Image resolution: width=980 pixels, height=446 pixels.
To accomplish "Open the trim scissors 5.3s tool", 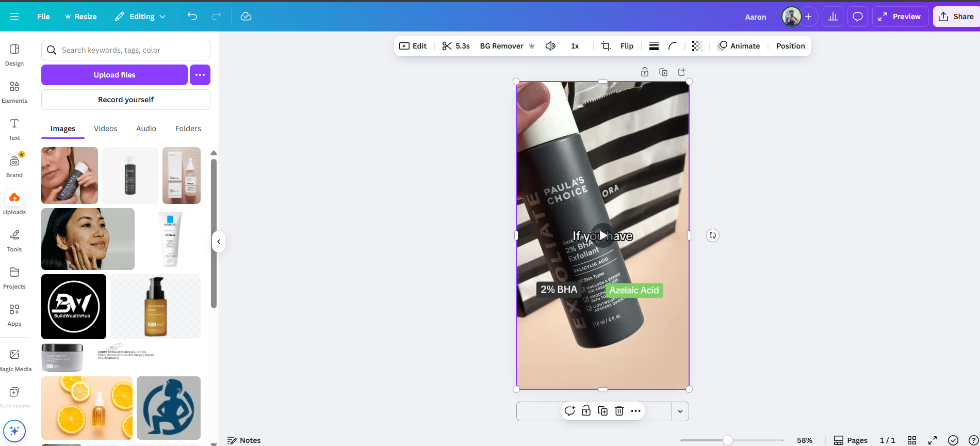I will click(456, 46).
